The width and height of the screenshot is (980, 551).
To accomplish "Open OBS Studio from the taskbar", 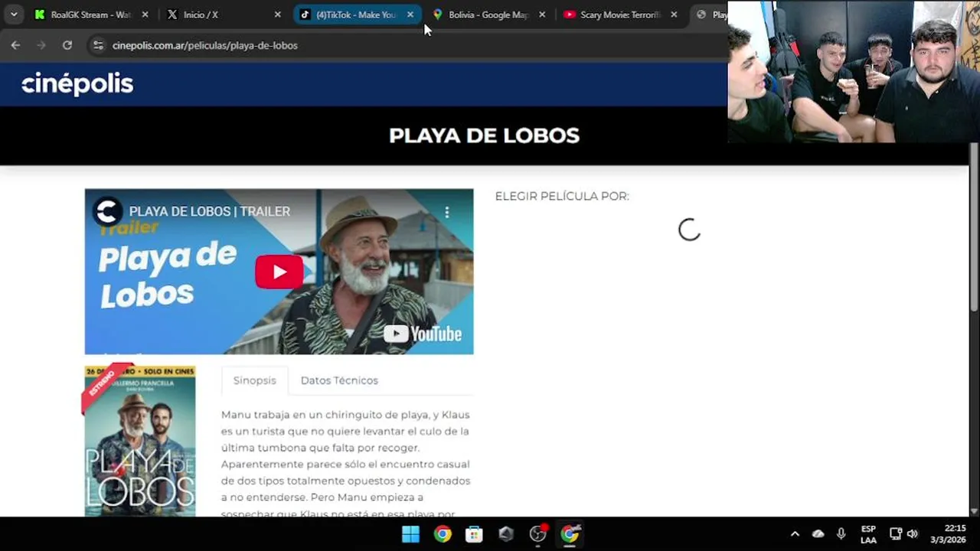I will pos(538,534).
